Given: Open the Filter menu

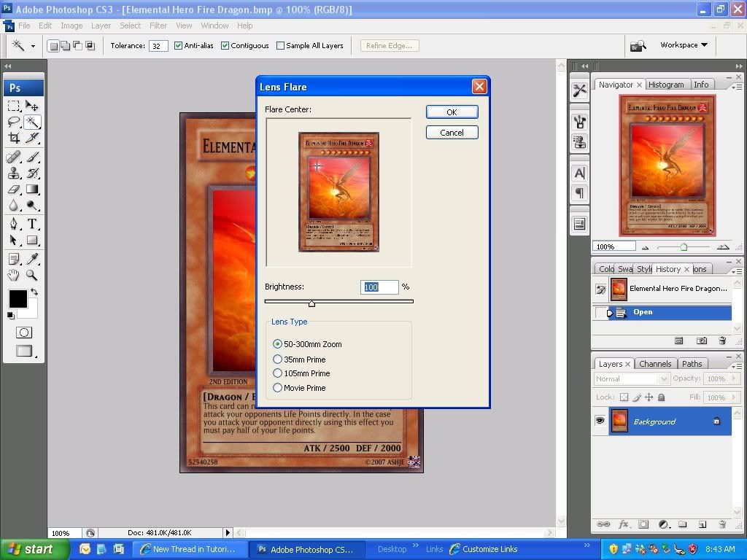Looking at the screenshot, I should coord(158,26).
